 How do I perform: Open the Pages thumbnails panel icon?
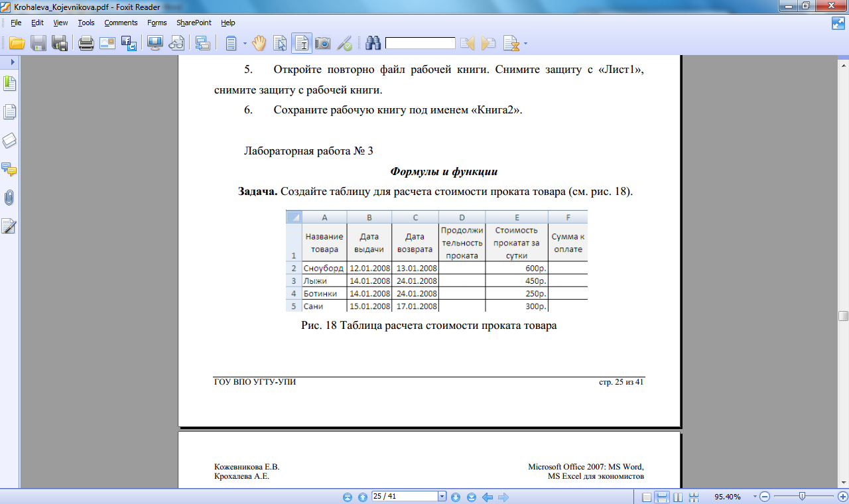[x=9, y=112]
